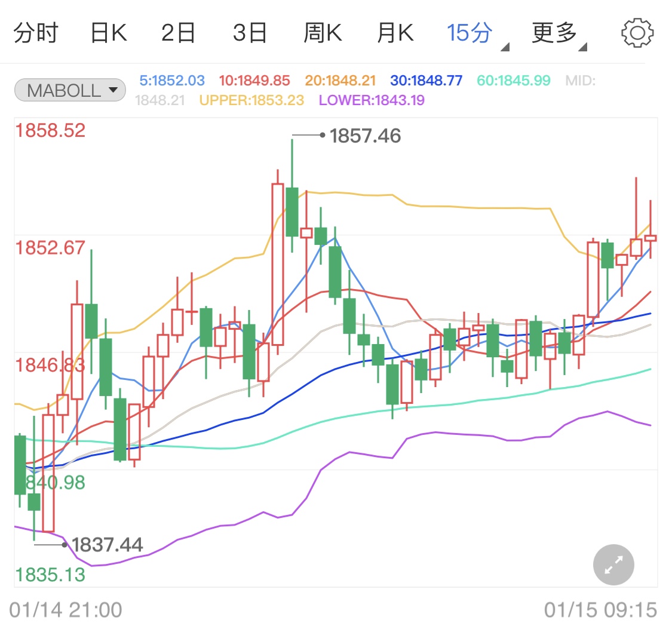
Task: Open the MABOLL indicator selector
Action: [x=70, y=90]
